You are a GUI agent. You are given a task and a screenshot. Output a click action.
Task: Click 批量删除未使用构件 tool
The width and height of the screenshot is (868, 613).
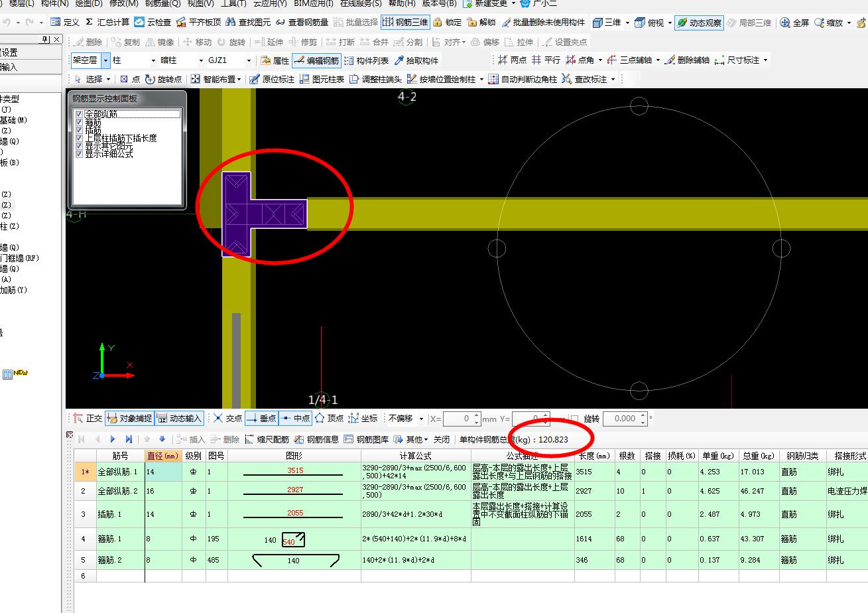click(x=544, y=22)
